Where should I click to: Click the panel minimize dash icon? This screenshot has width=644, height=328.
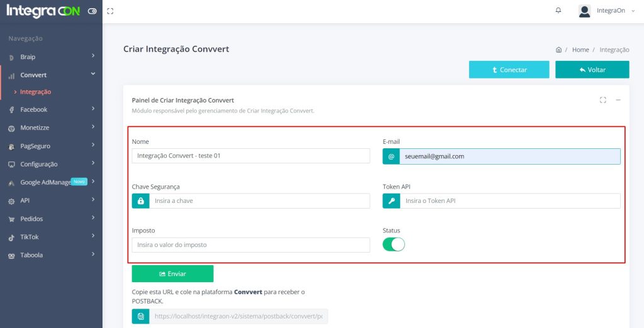coord(618,100)
